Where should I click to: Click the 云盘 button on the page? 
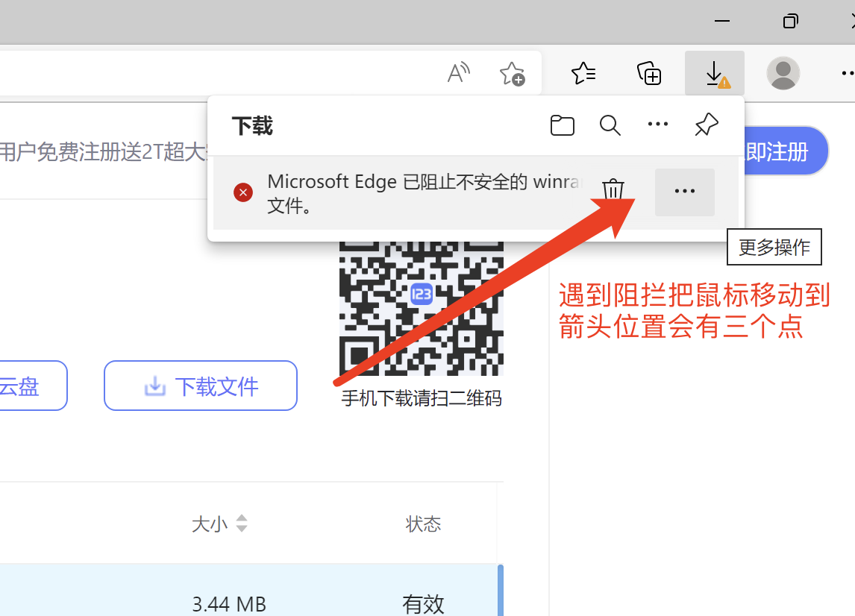33,386
